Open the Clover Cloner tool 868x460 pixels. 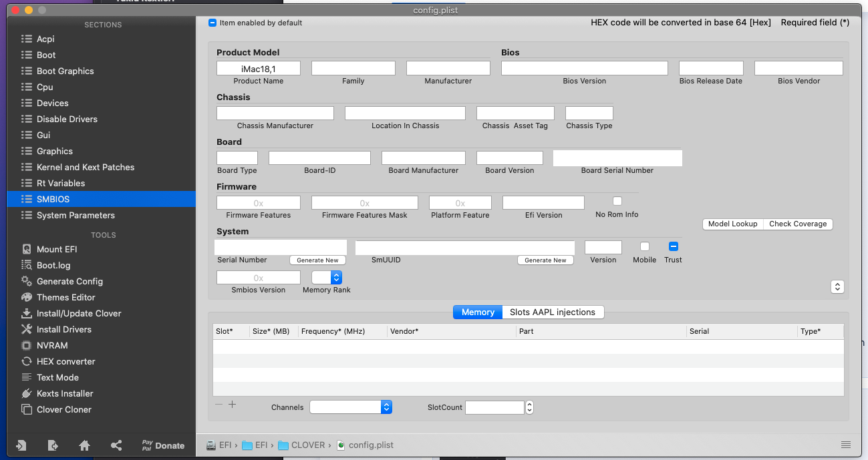click(63, 409)
